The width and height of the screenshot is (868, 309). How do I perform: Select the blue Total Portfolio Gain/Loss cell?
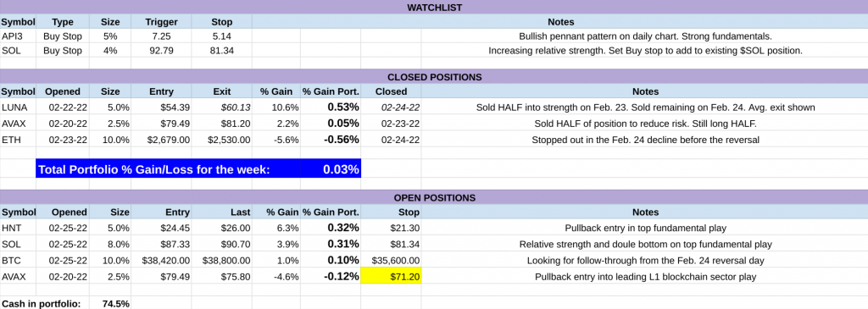pyautogui.click(x=198, y=169)
